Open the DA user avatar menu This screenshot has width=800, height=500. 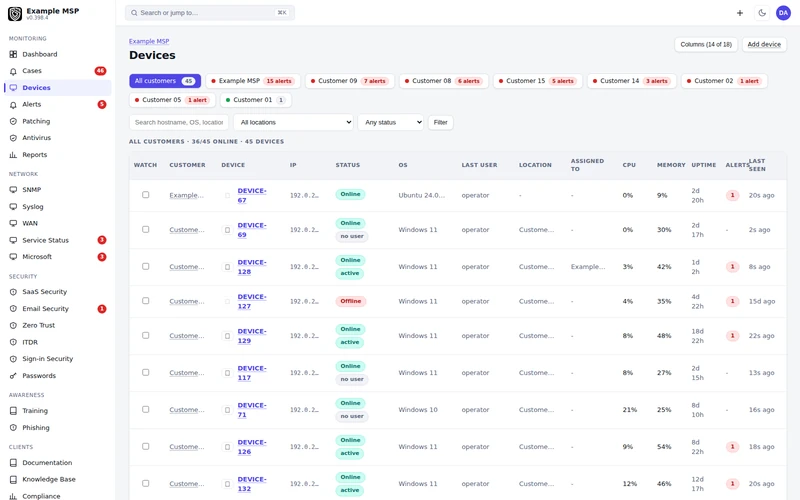pyautogui.click(x=783, y=13)
